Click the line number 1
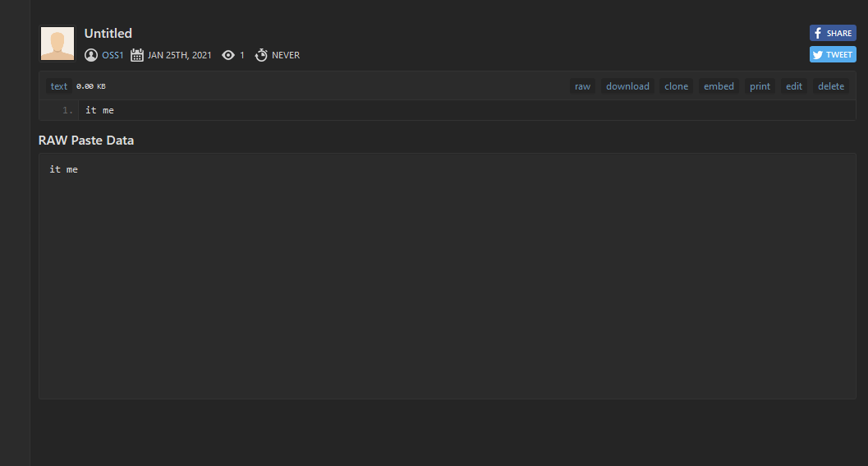The image size is (868, 466). [x=67, y=110]
